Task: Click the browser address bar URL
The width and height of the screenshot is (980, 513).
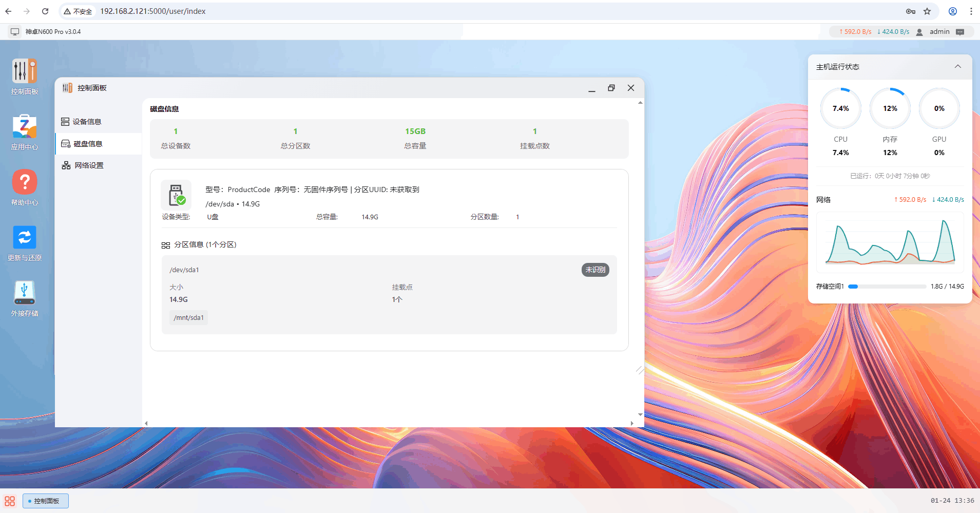Action: (x=152, y=11)
